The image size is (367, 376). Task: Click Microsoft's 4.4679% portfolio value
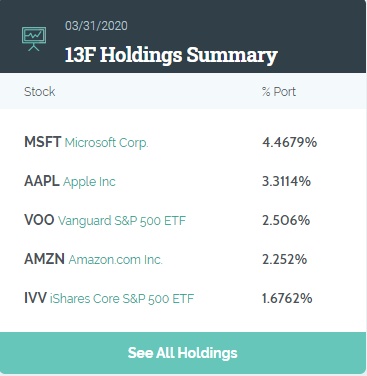click(290, 142)
